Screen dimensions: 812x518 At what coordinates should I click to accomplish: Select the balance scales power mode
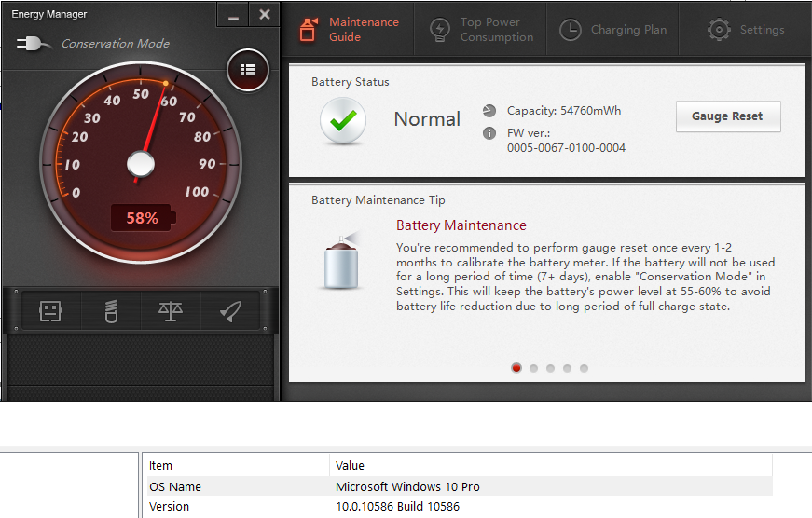tap(171, 311)
